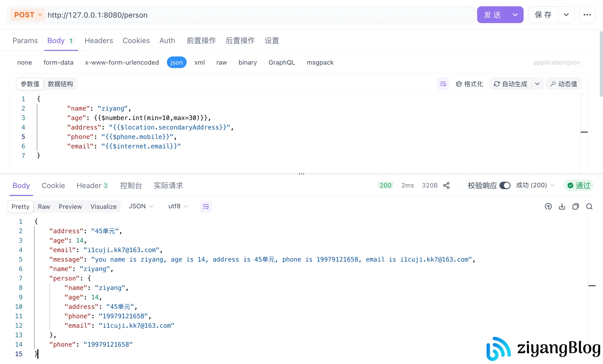Expand the 发送 button dropdown arrow
Image resolution: width=603 pixels, height=364 pixels.
pyautogui.click(x=515, y=15)
